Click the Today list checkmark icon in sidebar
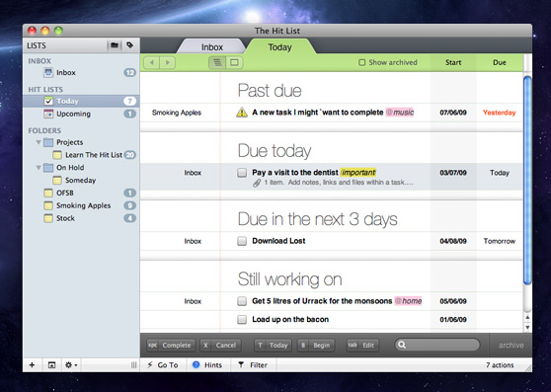This screenshot has width=551, height=392. click(48, 101)
